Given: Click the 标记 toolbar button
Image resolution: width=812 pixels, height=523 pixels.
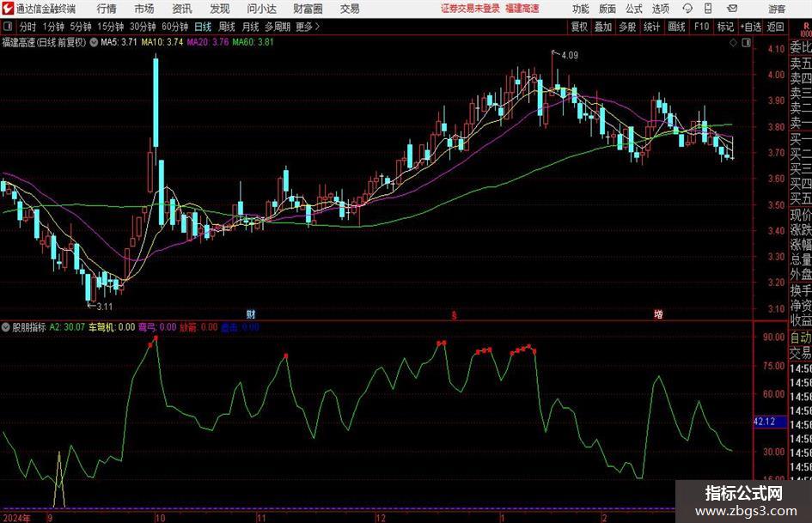Looking at the screenshot, I should tap(725, 27).
